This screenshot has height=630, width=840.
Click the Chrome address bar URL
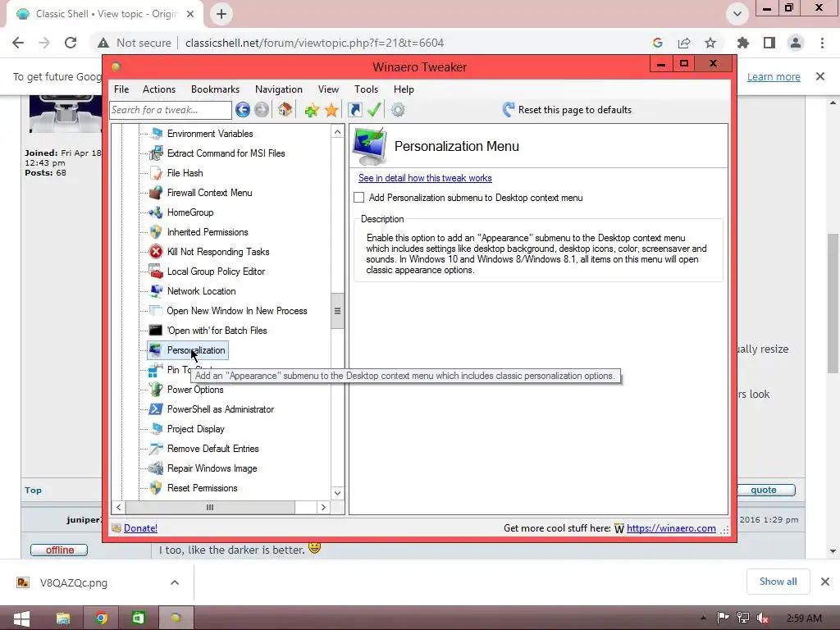[314, 43]
